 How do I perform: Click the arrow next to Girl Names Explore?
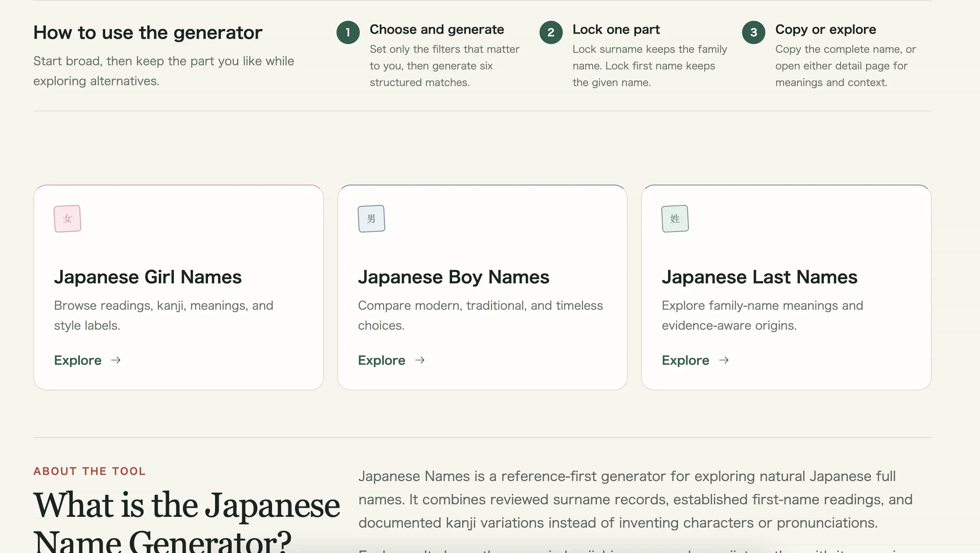(116, 360)
